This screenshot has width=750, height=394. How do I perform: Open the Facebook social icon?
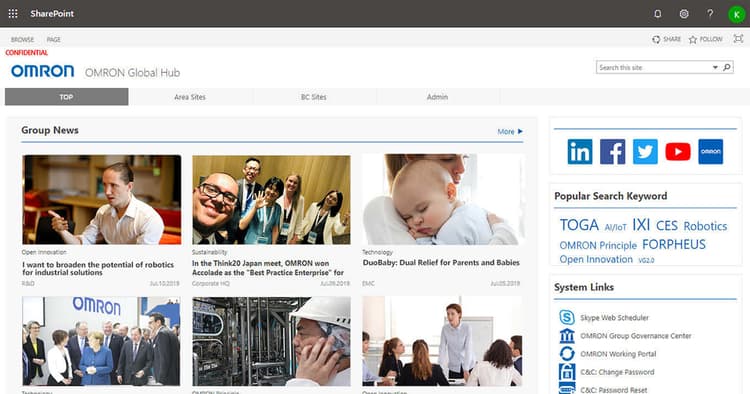coord(612,152)
